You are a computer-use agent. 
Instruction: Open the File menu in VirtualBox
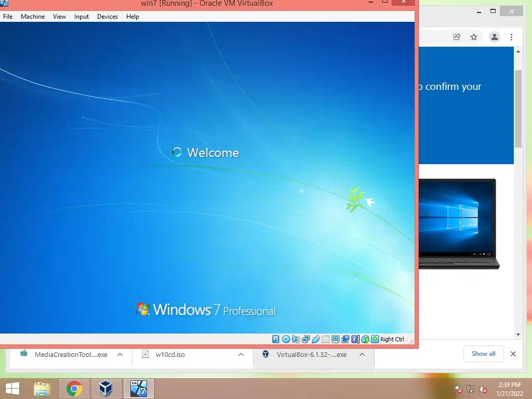8,16
